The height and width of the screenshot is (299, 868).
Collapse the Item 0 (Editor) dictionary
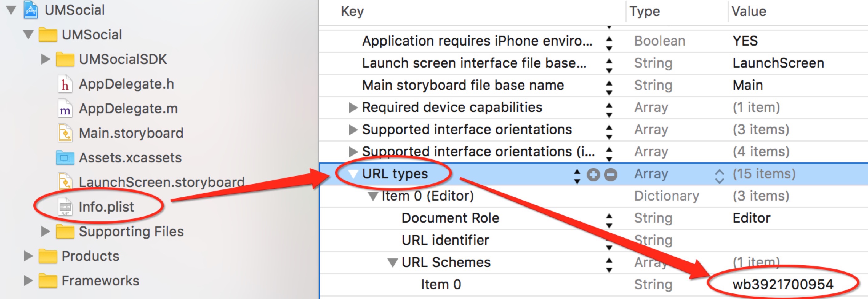[x=373, y=196]
